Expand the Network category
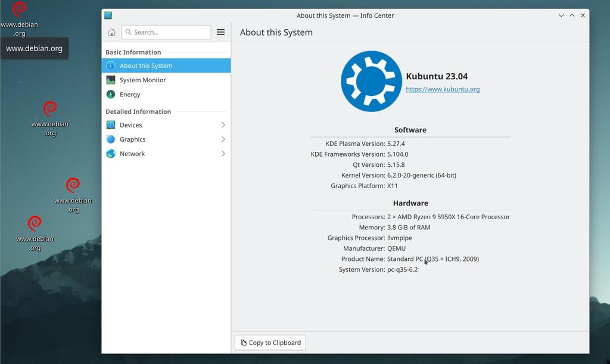Image resolution: width=610 pixels, height=364 pixels. [166, 154]
